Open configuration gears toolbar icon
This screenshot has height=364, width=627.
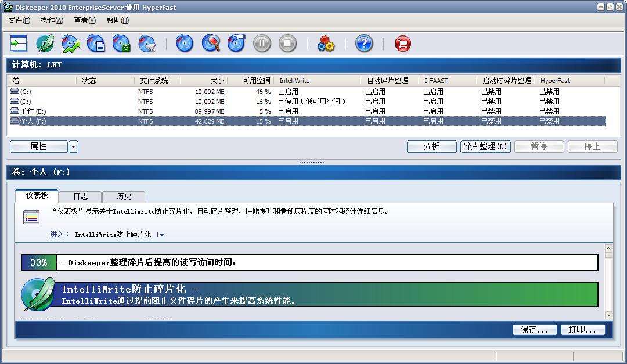[x=326, y=43]
